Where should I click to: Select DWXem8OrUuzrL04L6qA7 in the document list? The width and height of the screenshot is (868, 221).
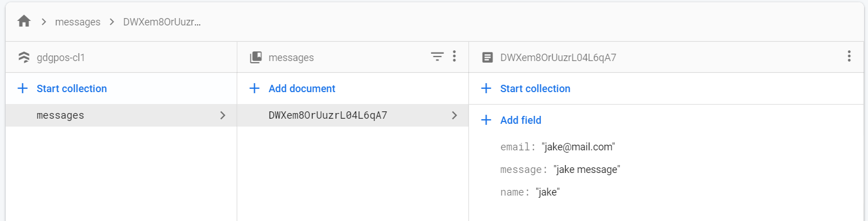[x=353, y=115]
